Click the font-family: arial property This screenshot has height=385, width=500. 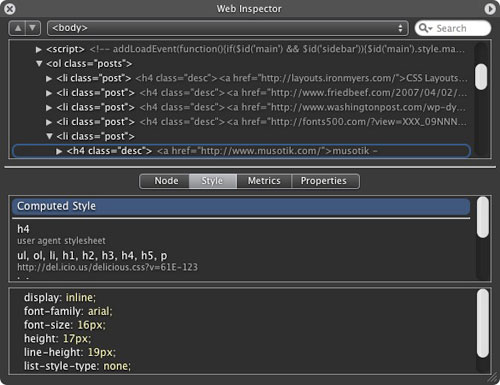[68, 311]
